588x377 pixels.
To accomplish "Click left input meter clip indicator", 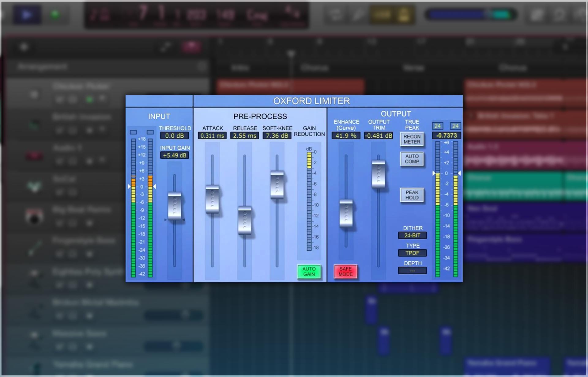I will [133, 132].
